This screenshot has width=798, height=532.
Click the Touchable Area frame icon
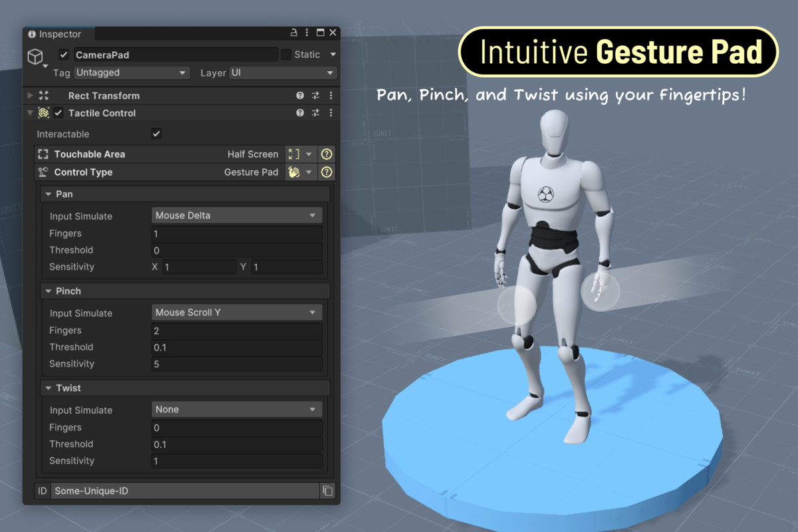click(x=43, y=154)
